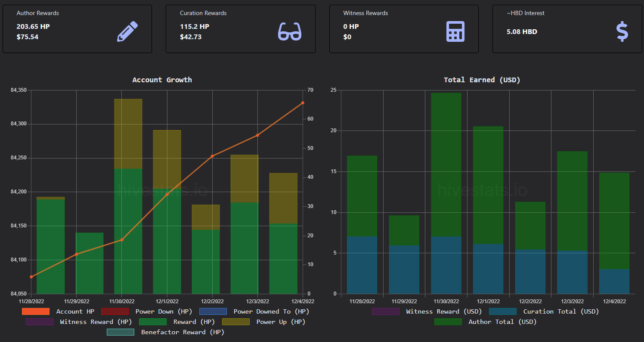Click the 12/2/2022 bar in Total Earned
644x342 pixels.
530,248
